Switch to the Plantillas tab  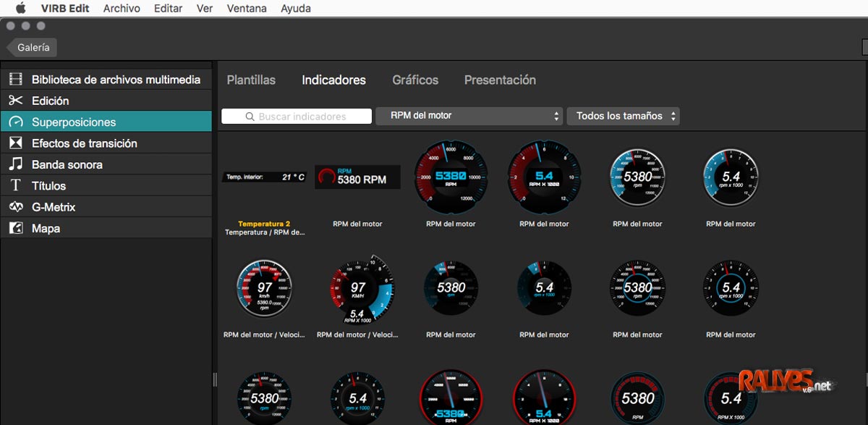251,80
